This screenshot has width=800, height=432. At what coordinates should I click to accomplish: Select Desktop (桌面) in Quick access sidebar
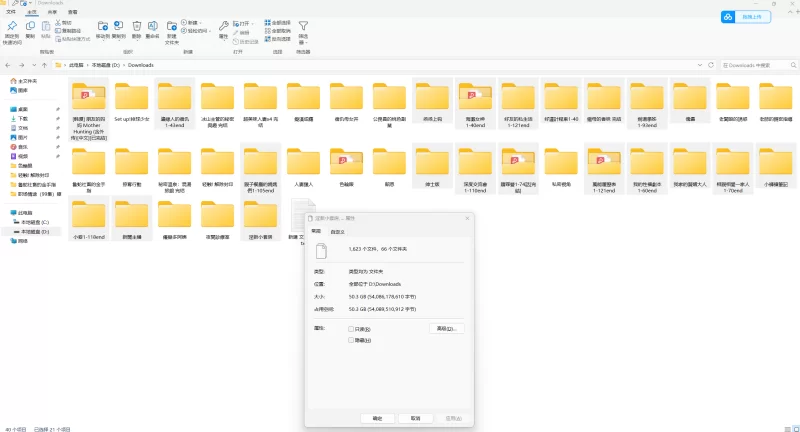[x=23, y=109]
